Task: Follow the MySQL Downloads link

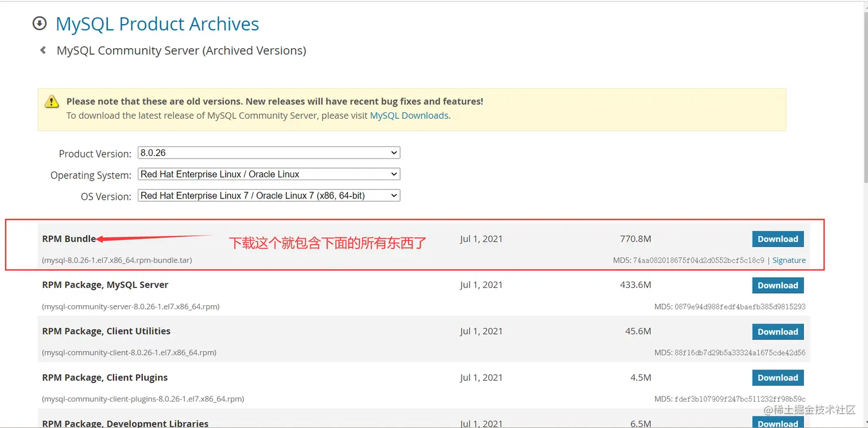Action: click(x=409, y=115)
